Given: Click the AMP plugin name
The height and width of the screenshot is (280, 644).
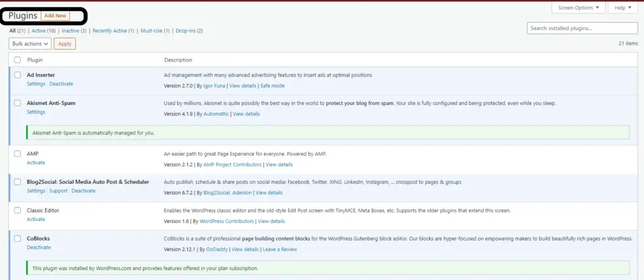Looking at the screenshot, I should 33,154.
